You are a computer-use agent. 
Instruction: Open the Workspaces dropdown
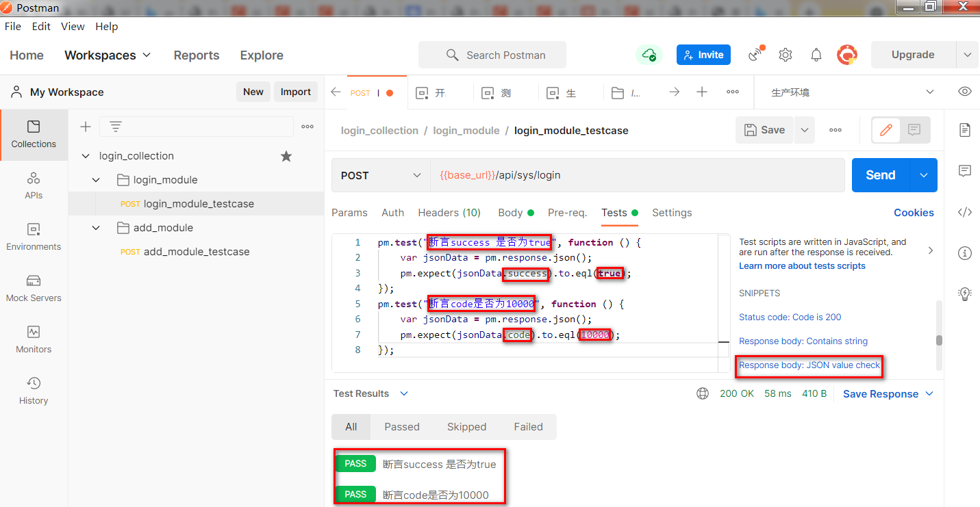coord(108,55)
